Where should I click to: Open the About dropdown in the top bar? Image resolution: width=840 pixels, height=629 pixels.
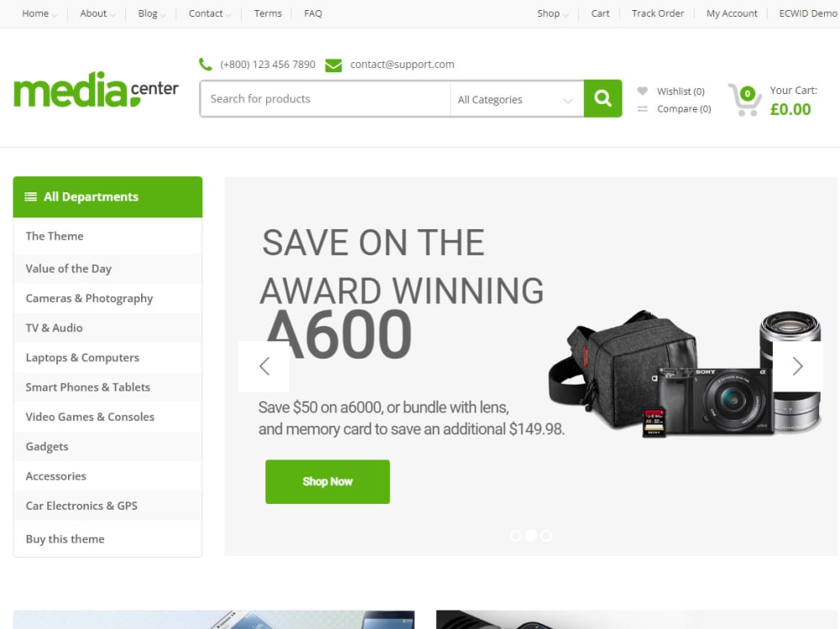(x=94, y=13)
